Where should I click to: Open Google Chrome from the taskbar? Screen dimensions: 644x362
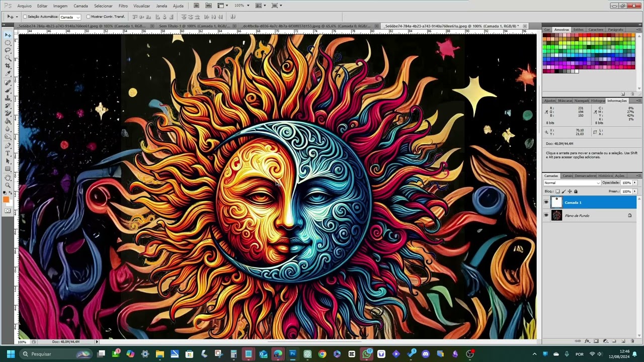[x=322, y=354]
